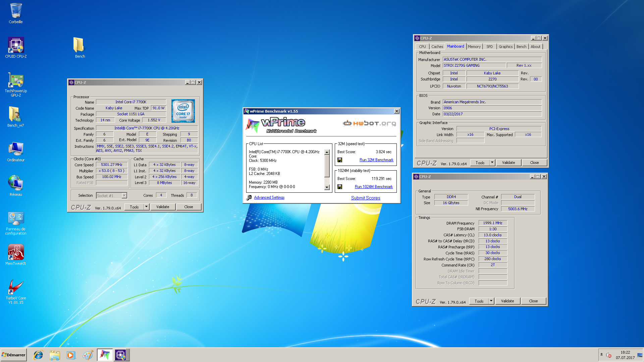Switch to the About tab

pyautogui.click(x=535, y=47)
